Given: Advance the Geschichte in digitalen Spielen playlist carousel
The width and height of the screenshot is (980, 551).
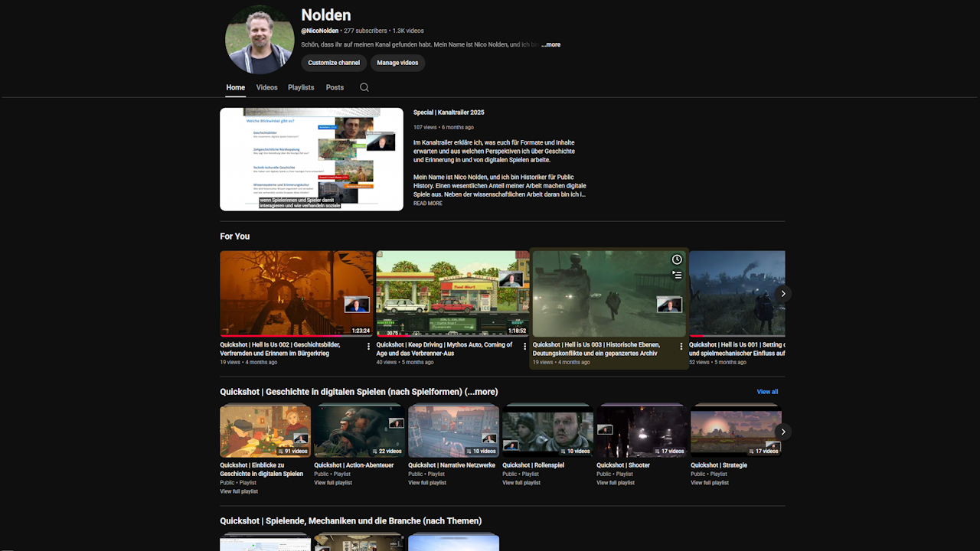Looking at the screenshot, I should coord(782,432).
